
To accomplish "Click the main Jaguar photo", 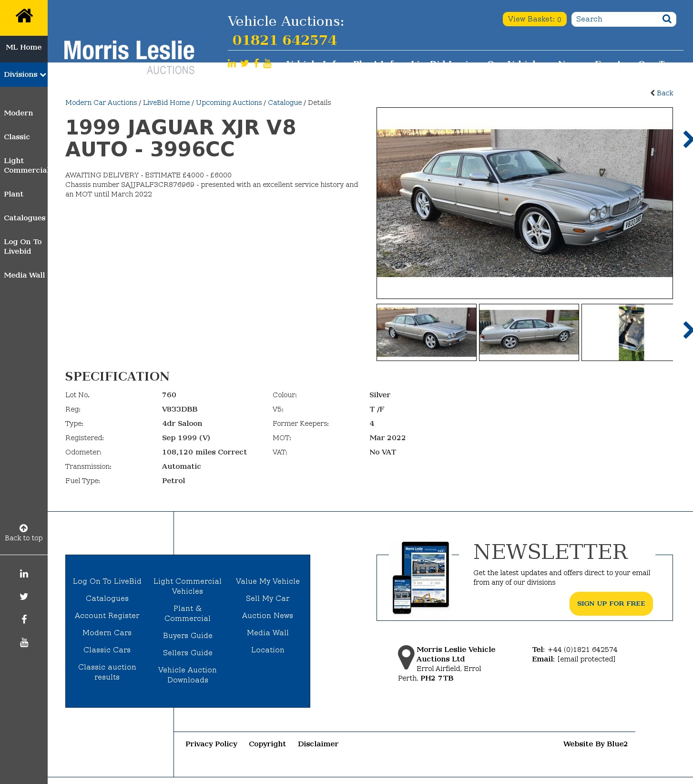I will coord(525,203).
